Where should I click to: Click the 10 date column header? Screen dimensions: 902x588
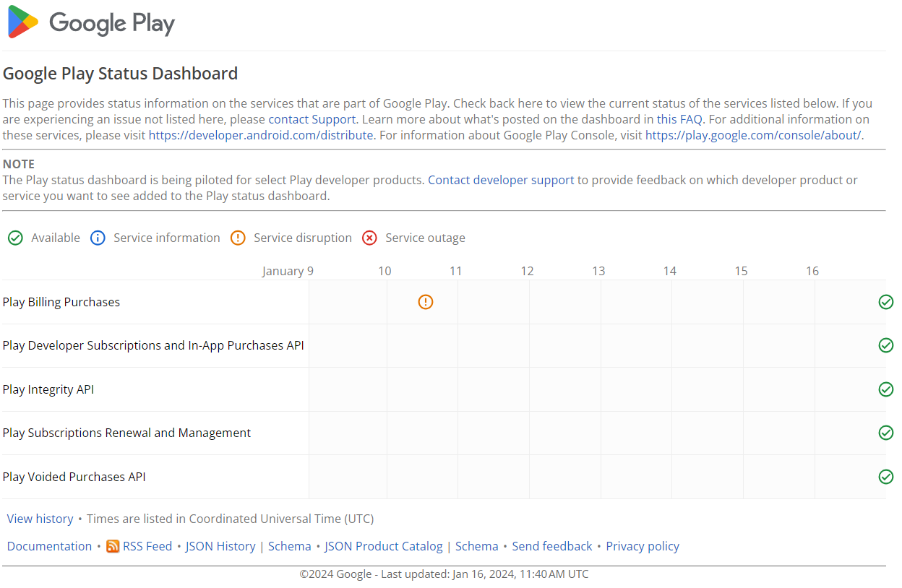385,271
